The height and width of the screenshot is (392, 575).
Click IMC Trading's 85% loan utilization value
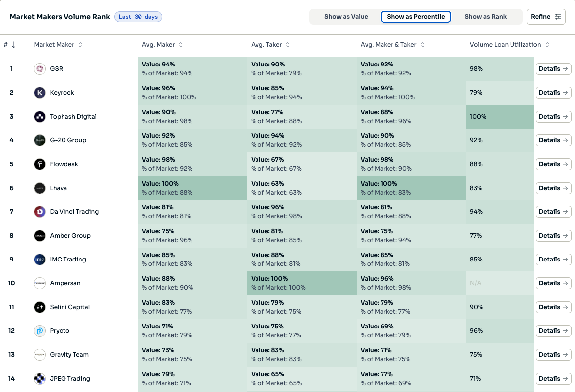(x=476, y=260)
